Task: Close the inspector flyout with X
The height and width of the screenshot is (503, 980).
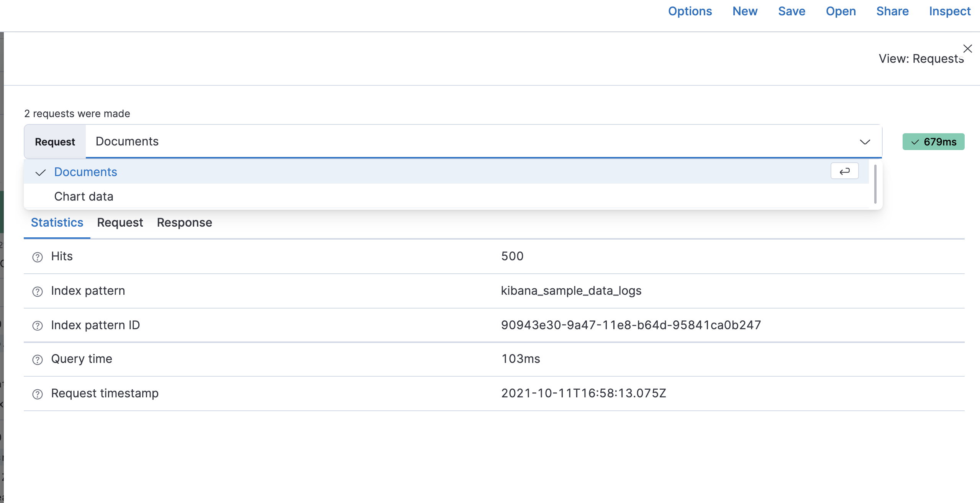Action: pyautogui.click(x=967, y=49)
